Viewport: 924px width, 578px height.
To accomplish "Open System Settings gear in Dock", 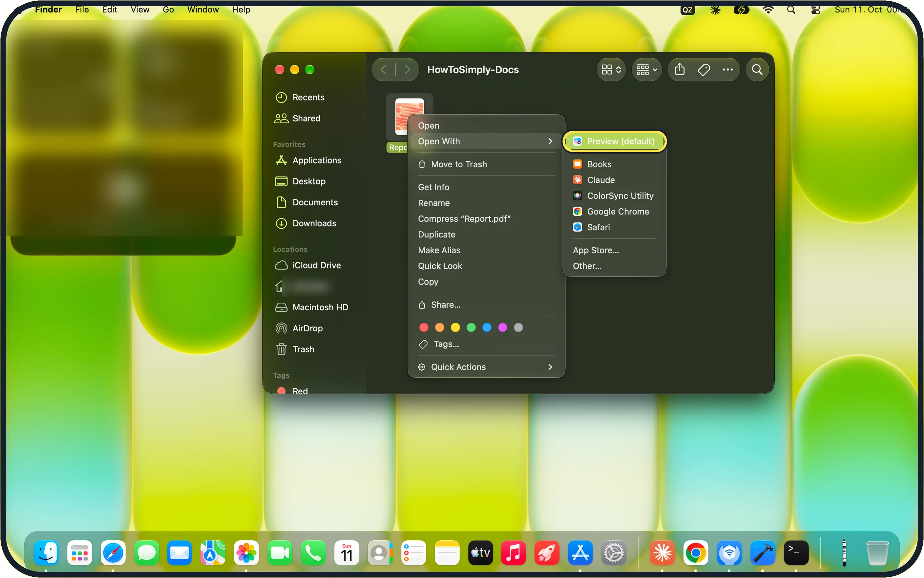I will tap(614, 553).
